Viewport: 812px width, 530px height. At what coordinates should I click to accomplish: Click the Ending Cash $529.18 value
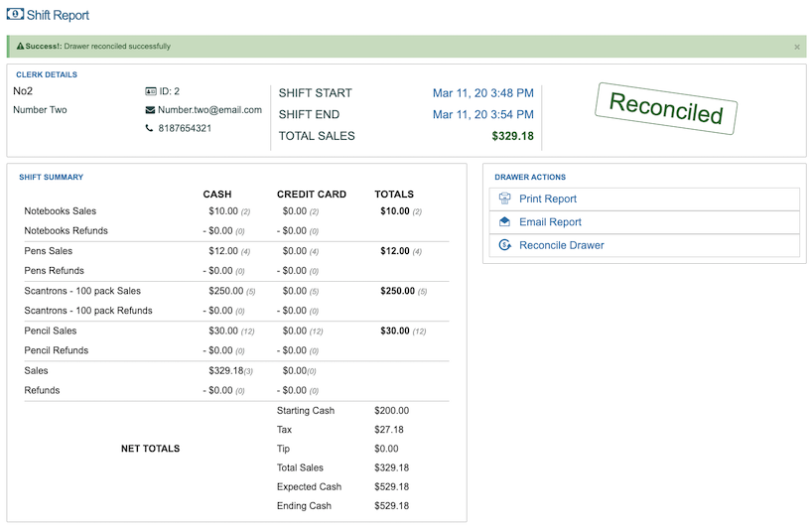point(391,506)
